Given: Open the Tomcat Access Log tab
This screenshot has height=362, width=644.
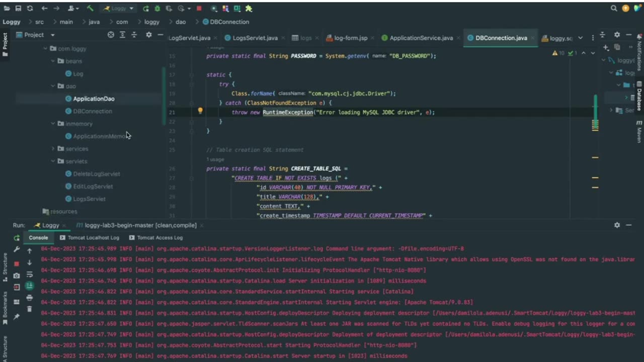Looking at the screenshot, I should [x=155, y=237].
